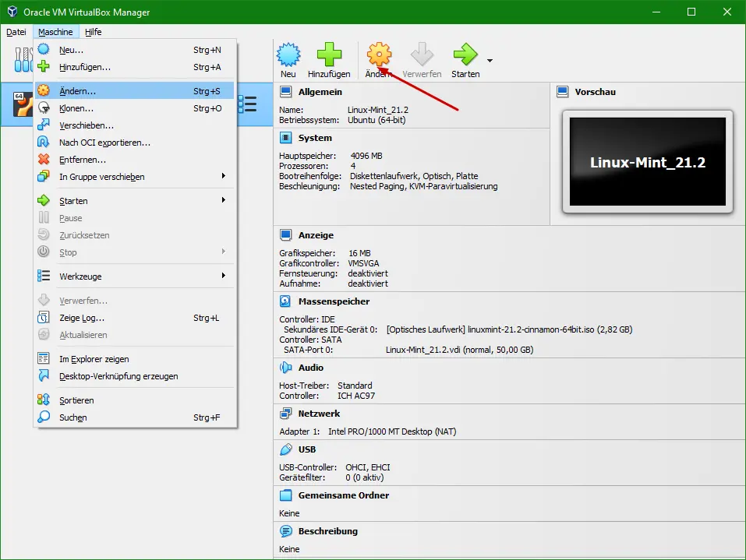Click the Linux-Mint_21.2 preview thumbnail
The height and width of the screenshot is (560, 746).
(x=647, y=162)
